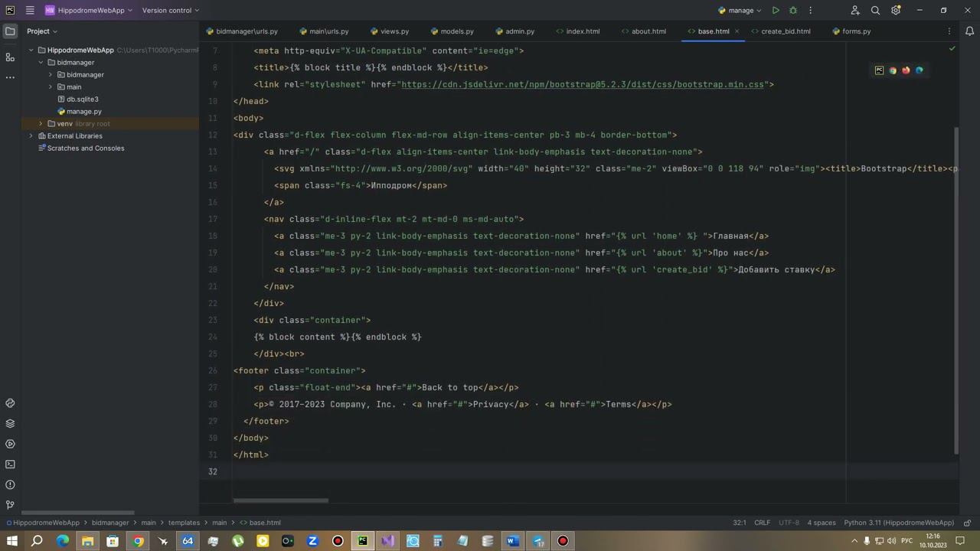This screenshot has height=551, width=980.
Task: Expand the inner bidmanager folder arrow
Action: pos(51,75)
